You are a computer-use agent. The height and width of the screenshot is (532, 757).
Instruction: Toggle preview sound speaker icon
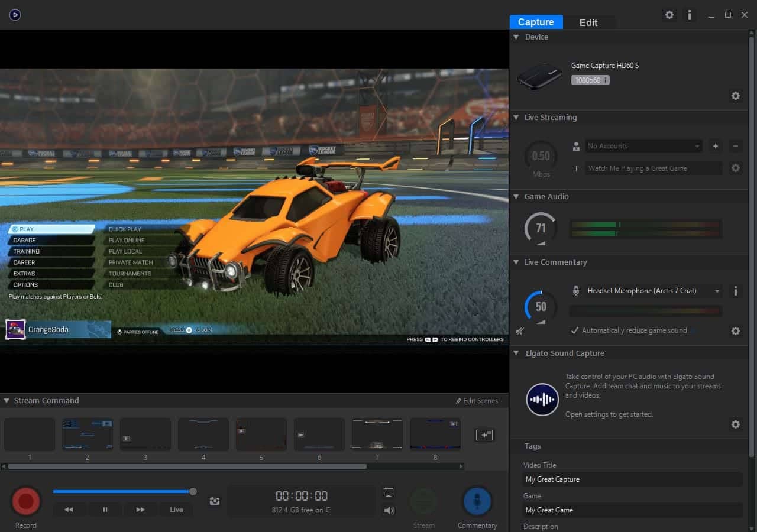click(389, 510)
